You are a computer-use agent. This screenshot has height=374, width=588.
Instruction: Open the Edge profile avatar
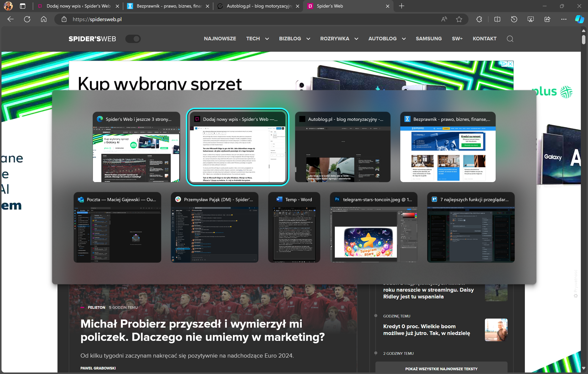pos(8,6)
